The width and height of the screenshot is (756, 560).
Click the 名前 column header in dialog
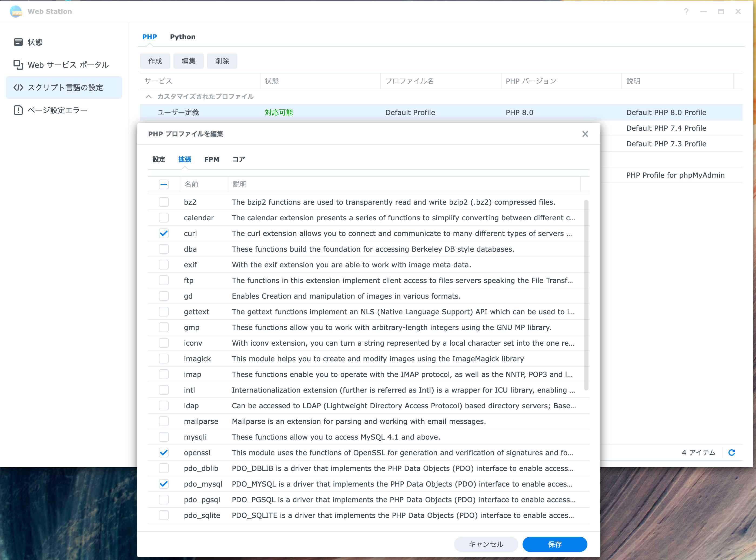pos(191,184)
